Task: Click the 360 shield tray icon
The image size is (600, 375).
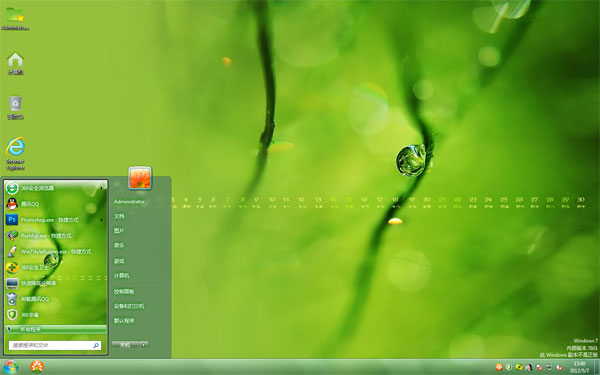Action: (x=509, y=367)
